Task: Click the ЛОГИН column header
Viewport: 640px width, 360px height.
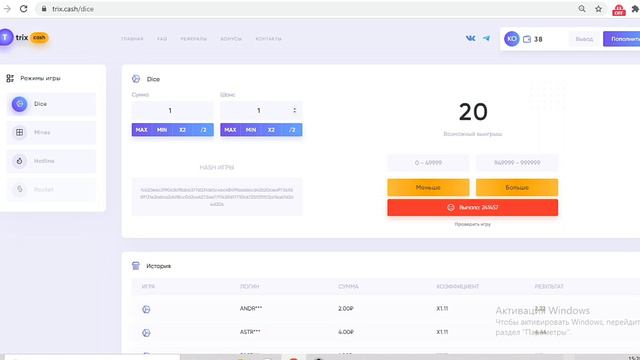Action: point(249,287)
